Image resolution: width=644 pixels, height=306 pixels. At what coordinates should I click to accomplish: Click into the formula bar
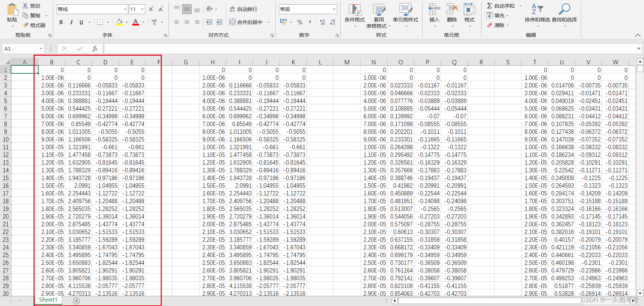click(x=370, y=49)
